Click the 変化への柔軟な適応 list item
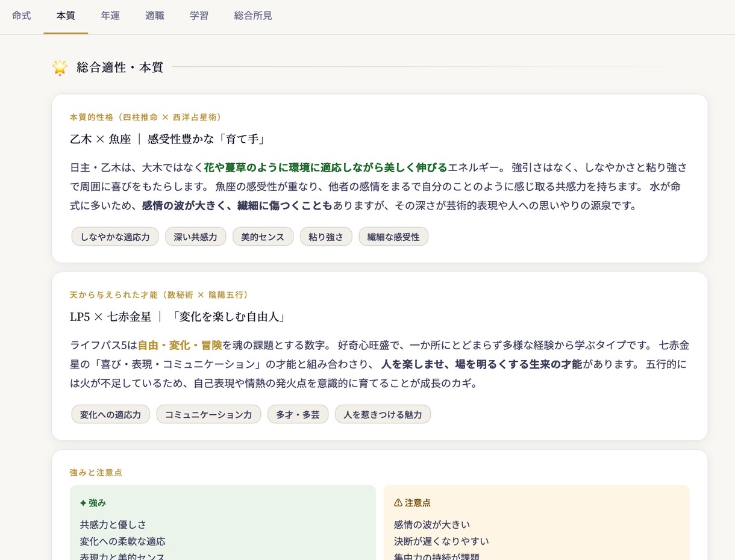735x560 pixels. [x=123, y=541]
